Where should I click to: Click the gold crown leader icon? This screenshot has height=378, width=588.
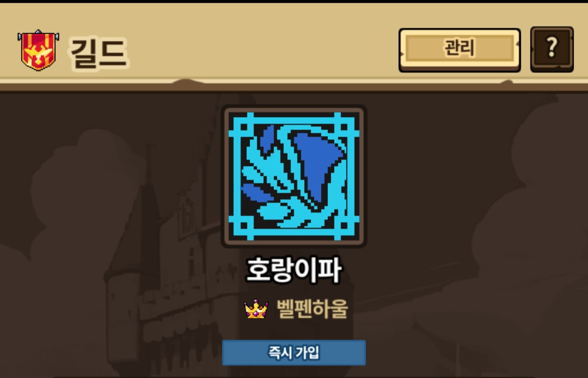click(x=256, y=309)
